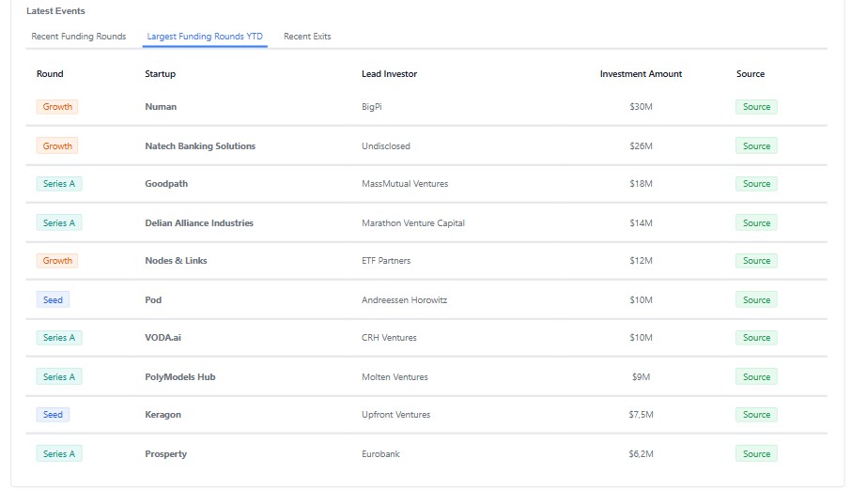Open Source for Prosperty round
Image resolution: width=867 pixels, height=504 pixels.
tap(756, 454)
